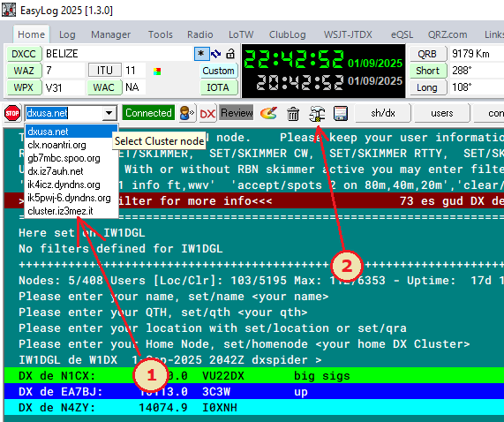Click the red DX spot icon
This screenshot has height=422, width=504.
click(207, 113)
